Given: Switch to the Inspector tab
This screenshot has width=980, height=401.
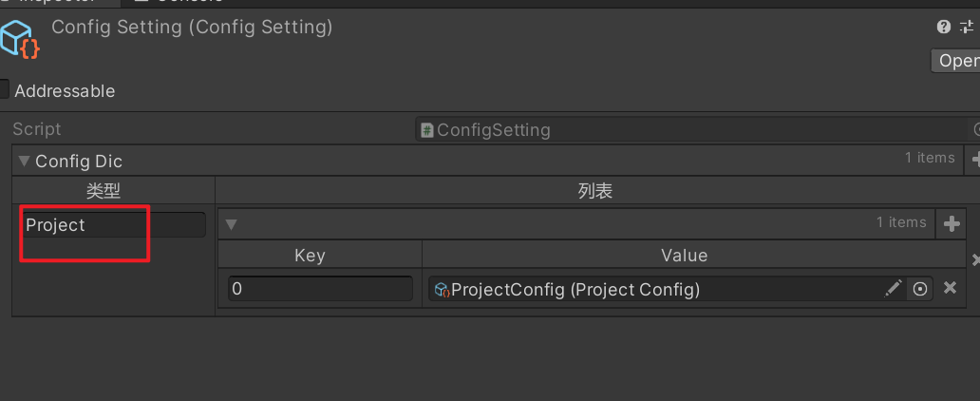Looking at the screenshot, I should (x=57, y=2).
